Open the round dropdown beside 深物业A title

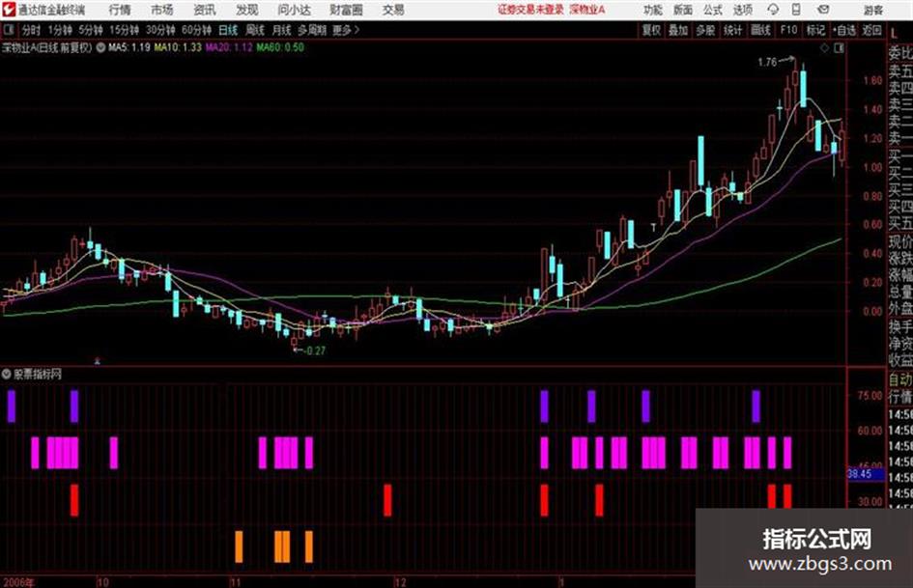pyautogui.click(x=100, y=47)
